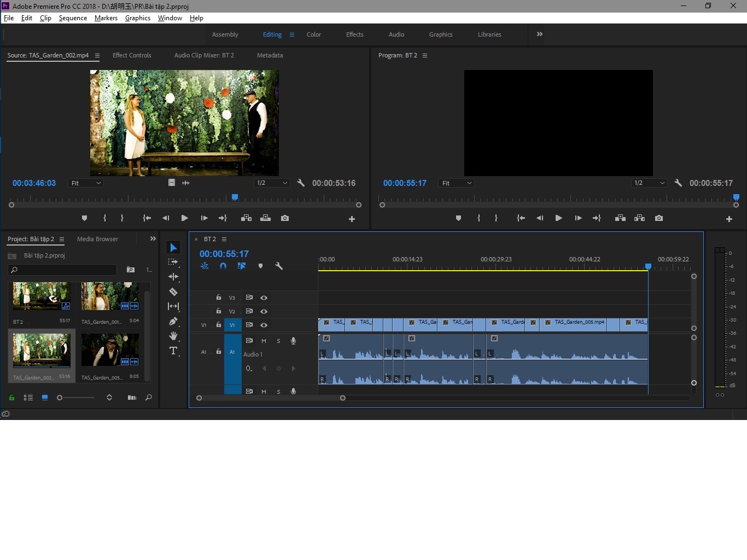The width and height of the screenshot is (747, 560).
Task: Open Source monitor Fit zoom dropdown
Action: [x=86, y=183]
